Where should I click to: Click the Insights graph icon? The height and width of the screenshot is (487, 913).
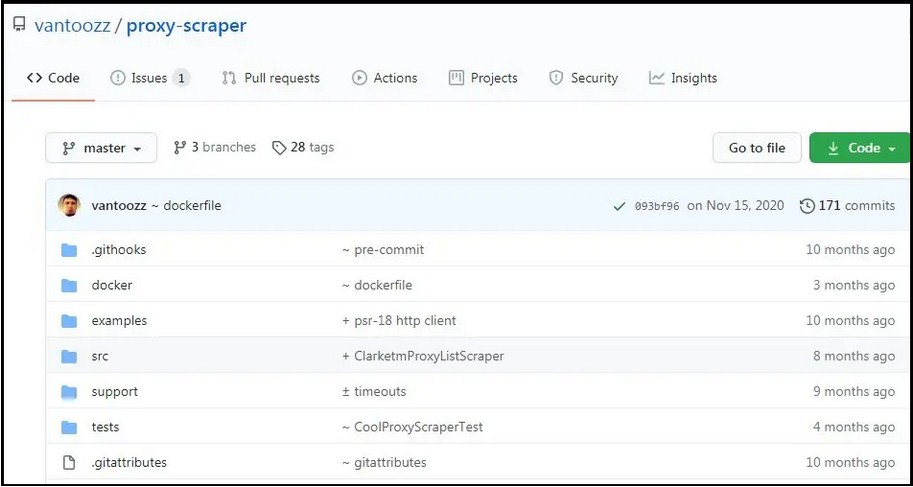(x=657, y=78)
